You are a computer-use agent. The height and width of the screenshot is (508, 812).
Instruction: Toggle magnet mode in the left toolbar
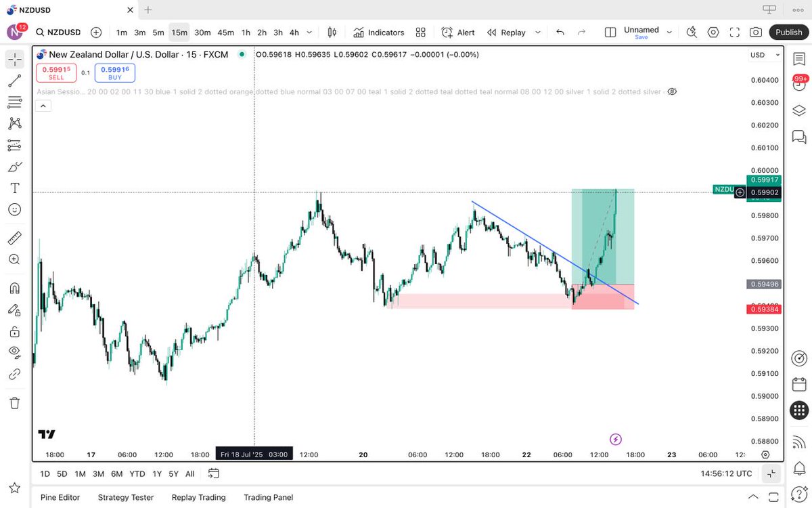(14, 288)
